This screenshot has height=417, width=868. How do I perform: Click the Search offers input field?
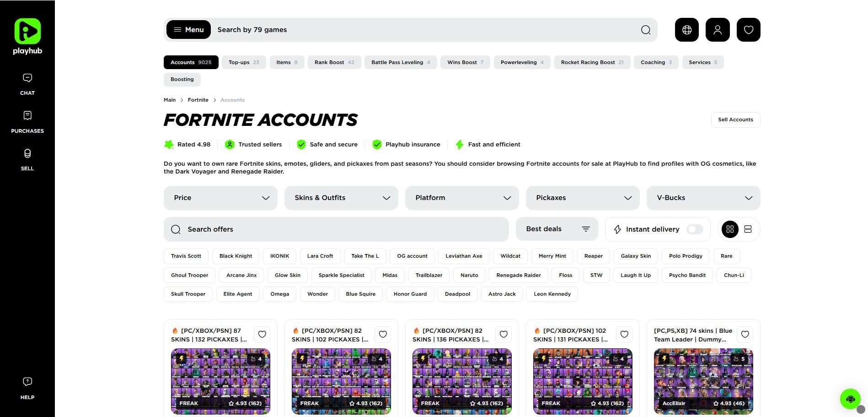tap(336, 229)
